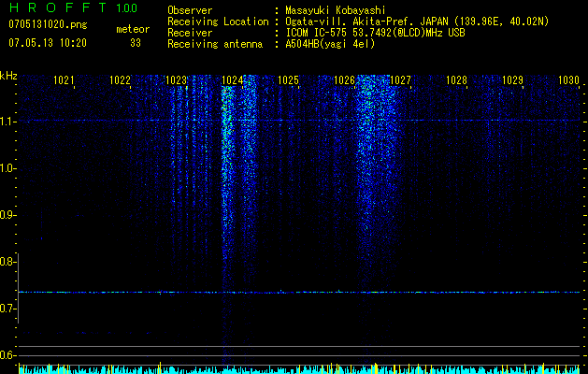Click time marker 1025
Image resolution: width=588 pixels, height=374 pixels.
tap(288, 80)
